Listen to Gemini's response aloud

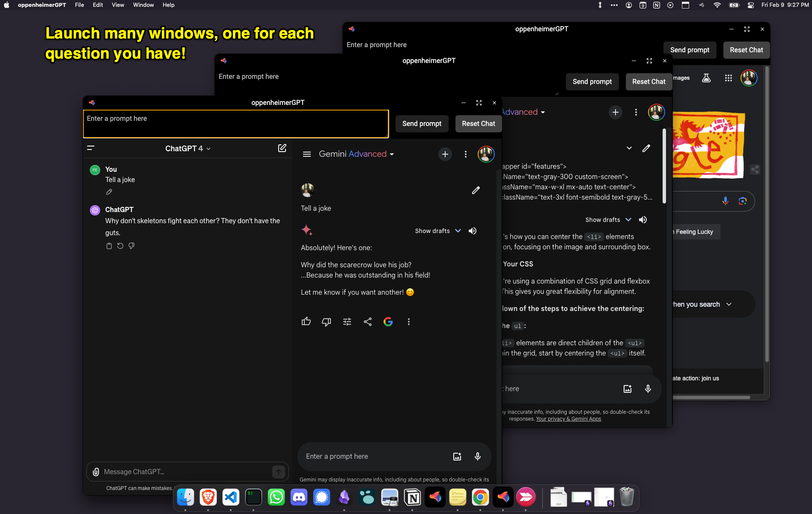pyautogui.click(x=473, y=230)
